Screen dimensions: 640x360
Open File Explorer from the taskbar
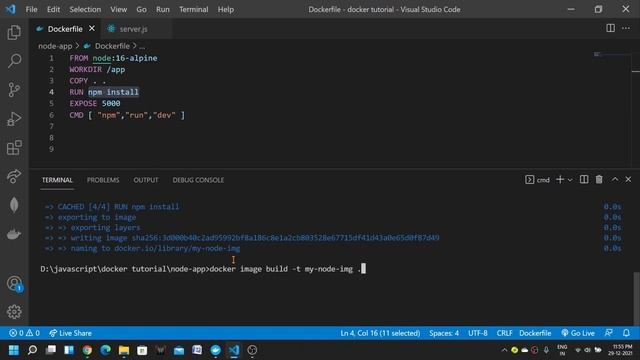(124, 350)
